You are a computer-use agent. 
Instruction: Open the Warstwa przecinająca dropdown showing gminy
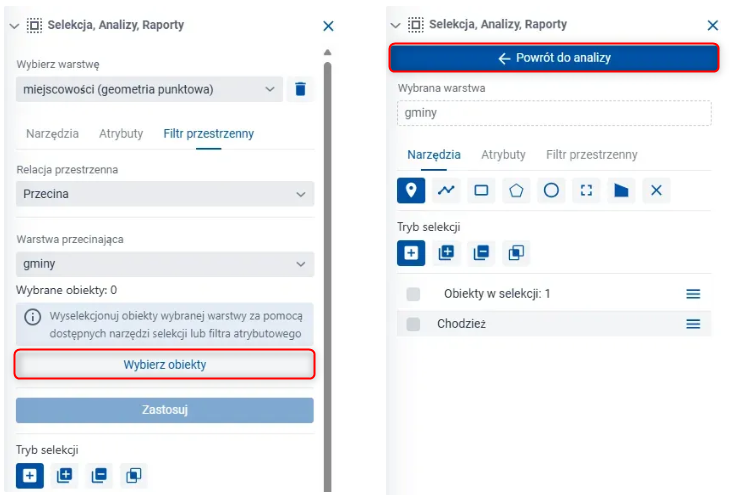click(165, 264)
